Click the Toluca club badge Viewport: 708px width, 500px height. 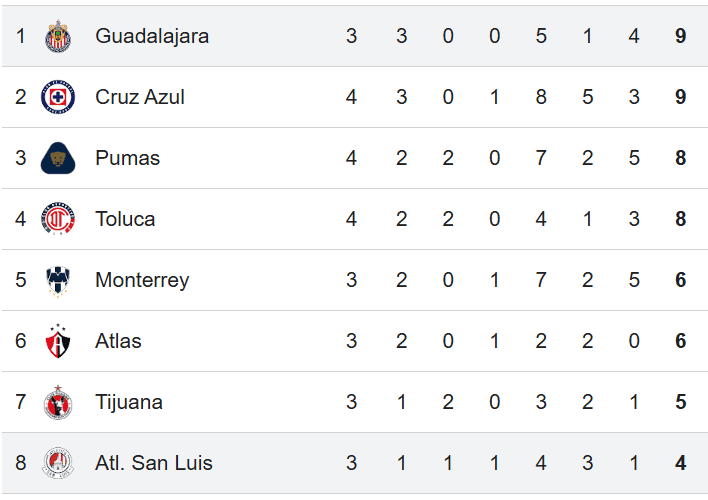point(58,219)
